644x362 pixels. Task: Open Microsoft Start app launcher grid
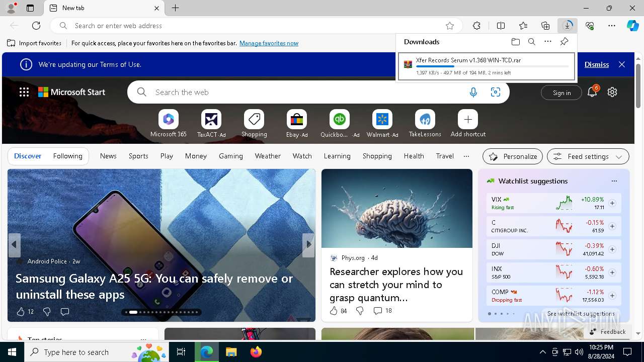pos(24,92)
